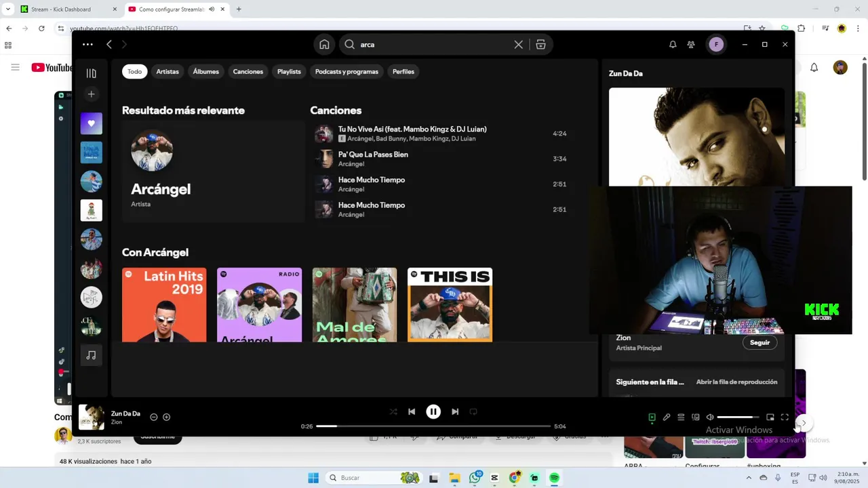Expand Your Library sidebar icon

coord(92,73)
